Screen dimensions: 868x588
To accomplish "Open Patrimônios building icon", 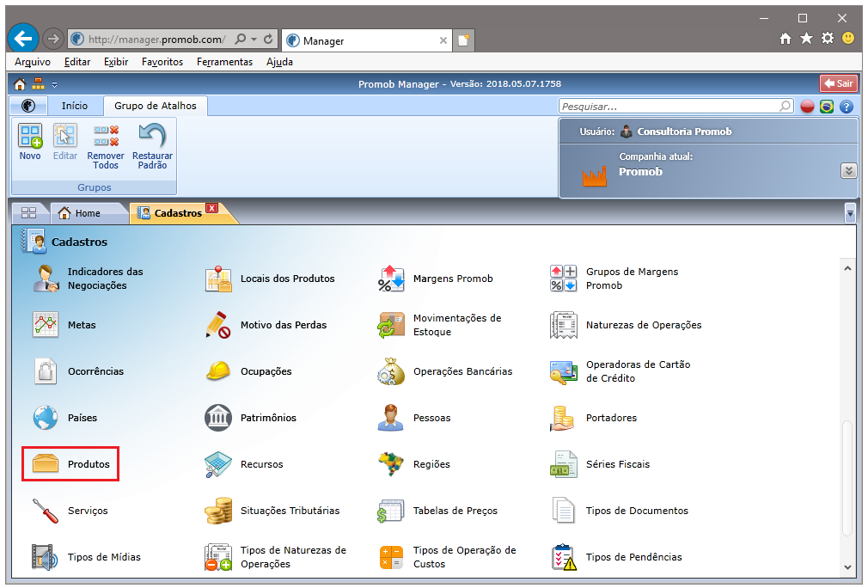I will pyautogui.click(x=218, y=418).
